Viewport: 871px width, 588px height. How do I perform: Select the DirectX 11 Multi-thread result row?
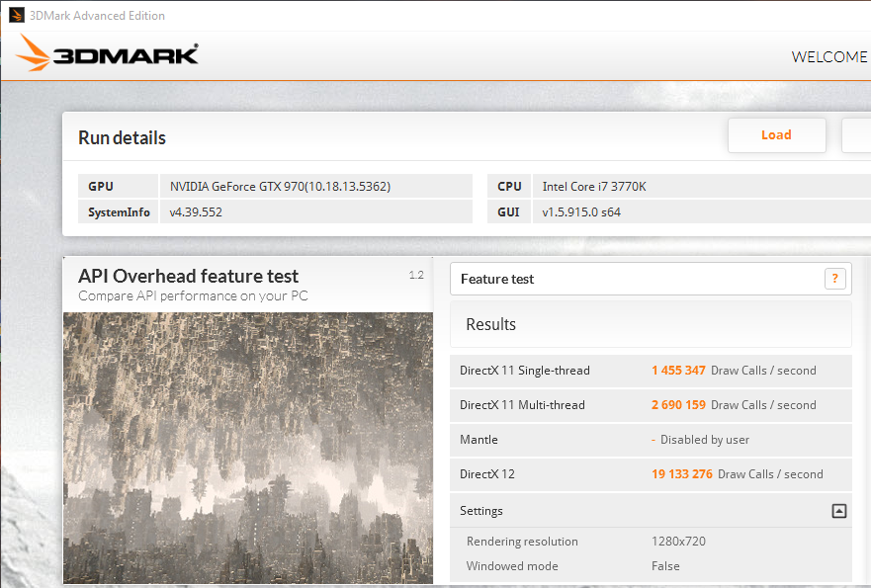tap(651, 405)
